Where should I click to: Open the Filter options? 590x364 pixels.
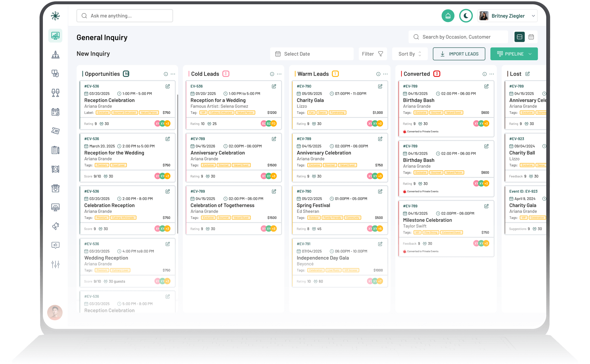(372, 54)
